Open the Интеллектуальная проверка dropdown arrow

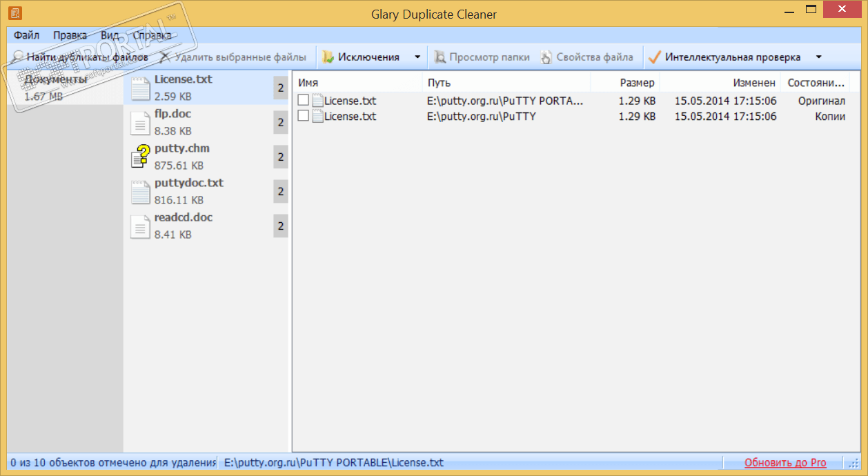pyautogui.click(x=818, y=57)
